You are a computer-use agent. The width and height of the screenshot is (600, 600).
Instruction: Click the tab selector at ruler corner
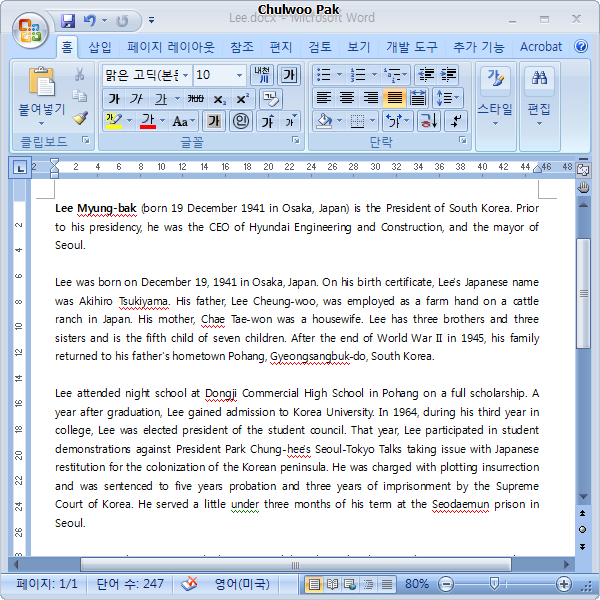coord(20,168)
